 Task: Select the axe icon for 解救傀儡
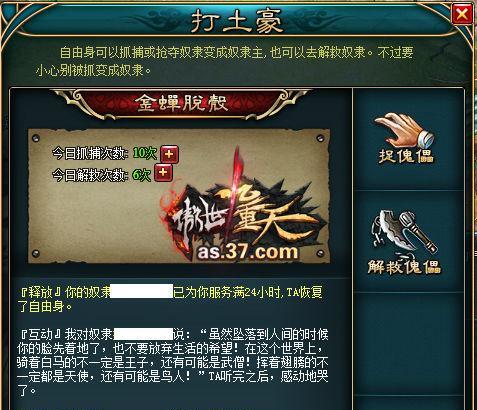coord(404,233)
